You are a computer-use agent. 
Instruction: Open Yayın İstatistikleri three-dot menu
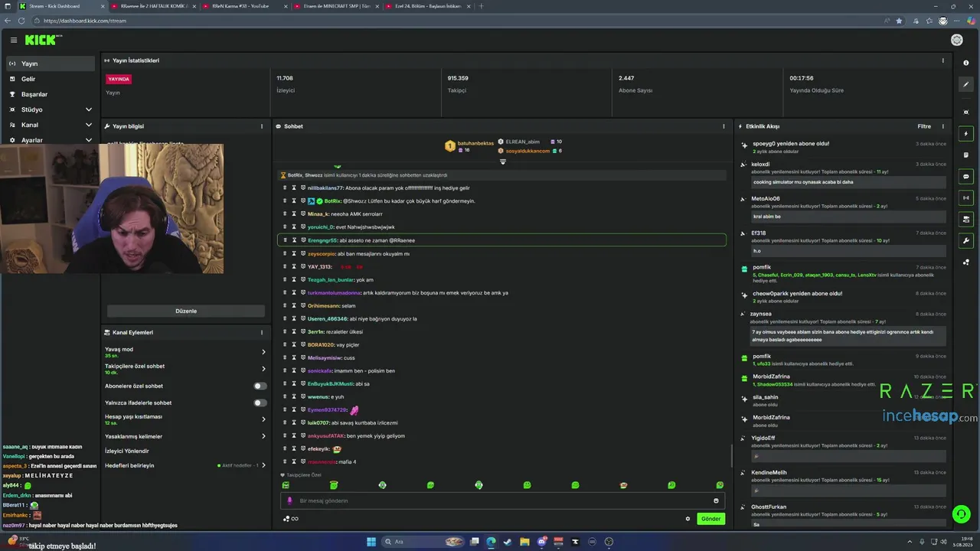943,60
